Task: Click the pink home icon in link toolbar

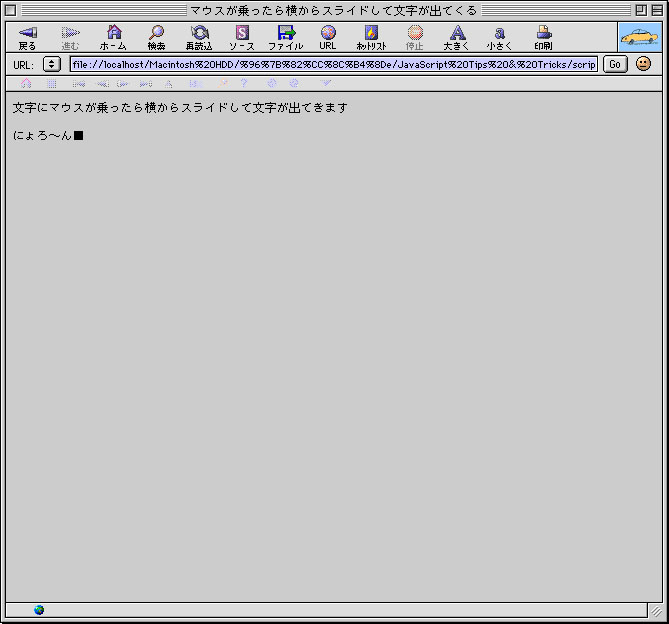Action: (x=26, y=83)
